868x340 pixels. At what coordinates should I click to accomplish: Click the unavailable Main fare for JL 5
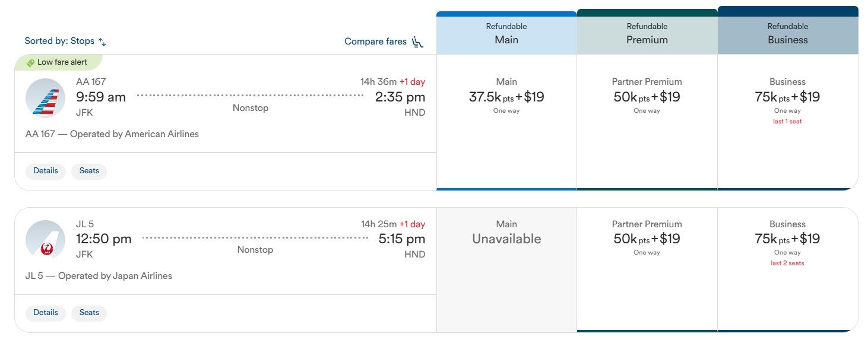coord(506,239)
